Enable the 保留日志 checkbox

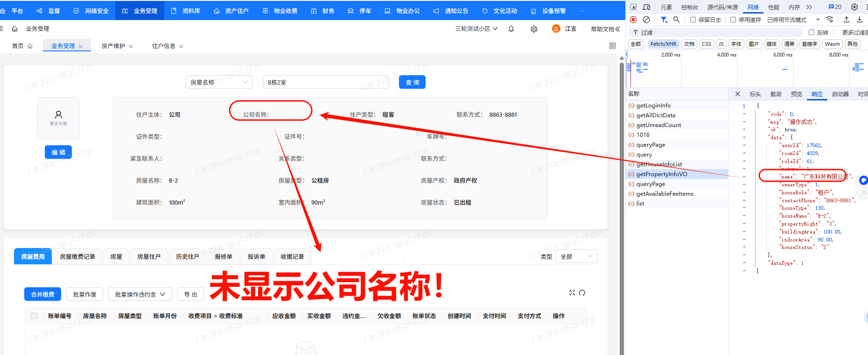(x=693, y=20)
